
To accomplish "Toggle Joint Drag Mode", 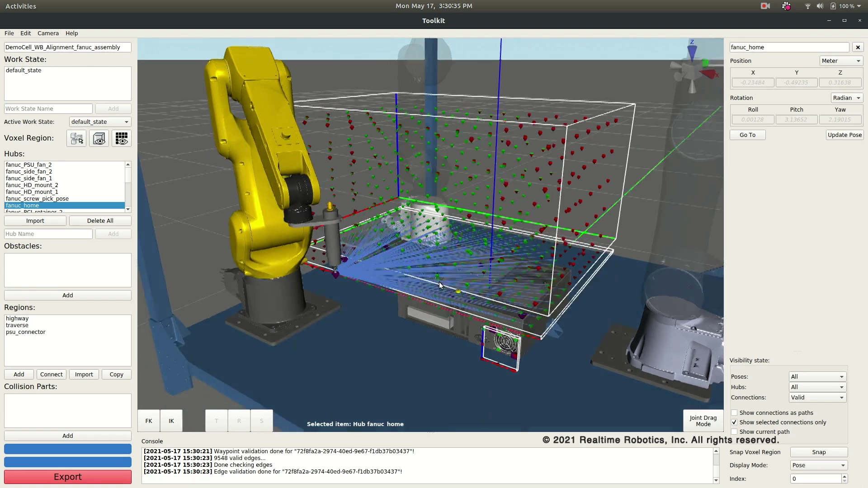I will click(x=703, y=421).
